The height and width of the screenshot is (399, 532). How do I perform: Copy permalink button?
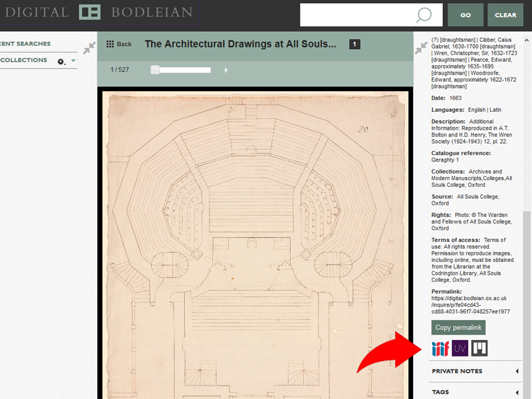(x=458, y=327)
